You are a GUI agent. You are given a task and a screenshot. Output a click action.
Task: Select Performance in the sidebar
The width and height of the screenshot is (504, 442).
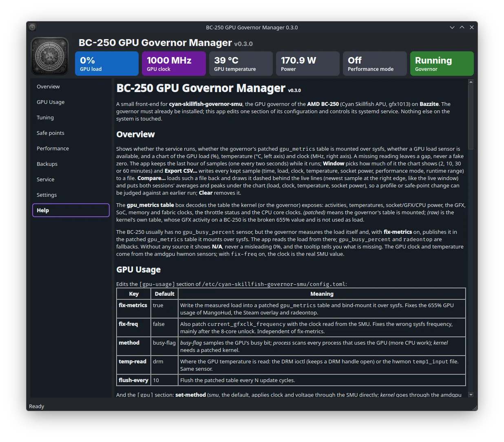71,148
